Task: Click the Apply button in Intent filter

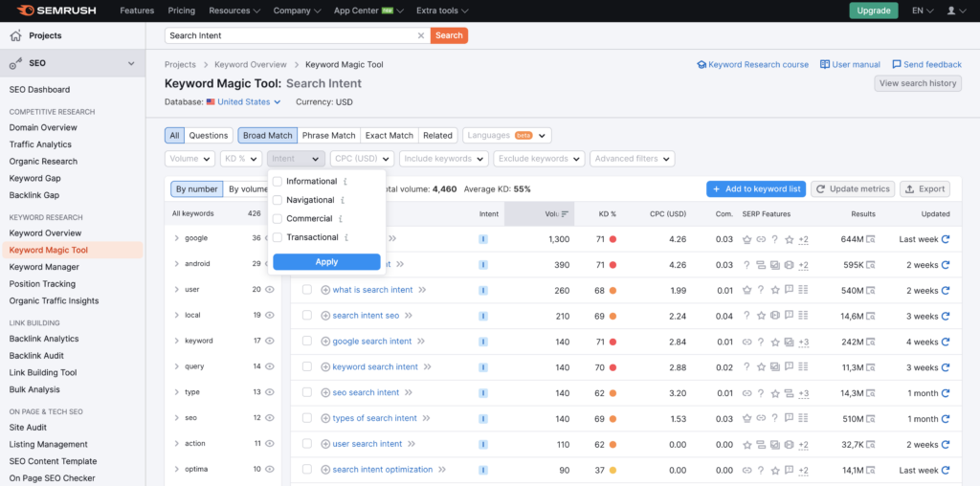Action: pyautogui.click(x=326, y=262)
